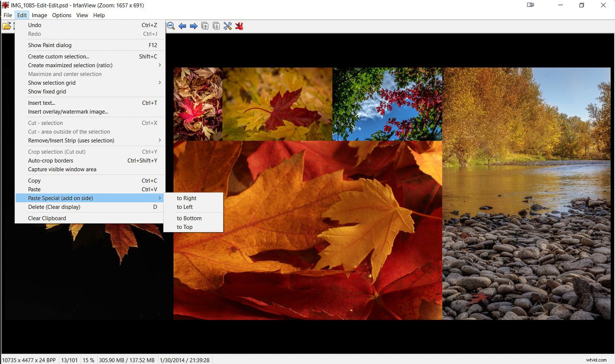Open a file using the folder toolbar icon

pyautogui.click(x=7, y=26)
